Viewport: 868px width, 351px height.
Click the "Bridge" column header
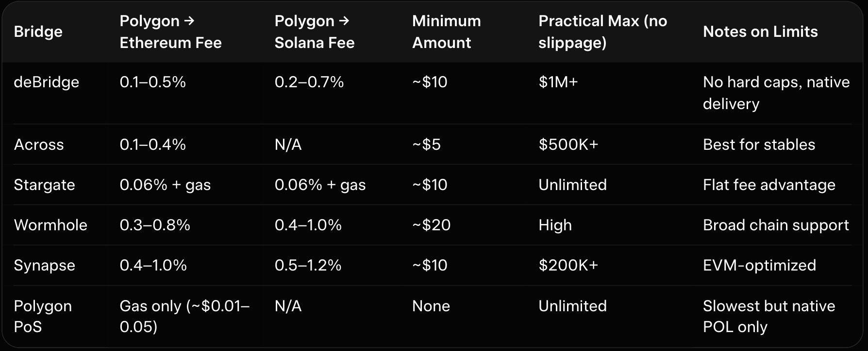38,32
